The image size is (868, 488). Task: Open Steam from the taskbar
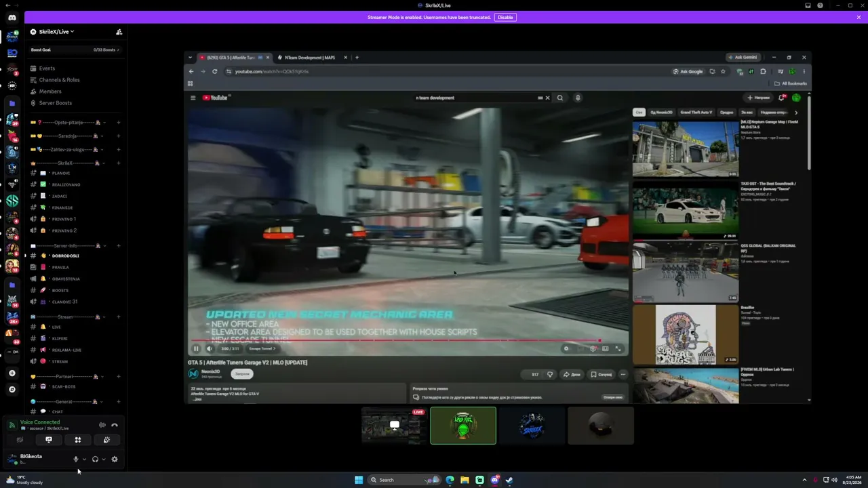pyautogui.click(x=509, y=480)
